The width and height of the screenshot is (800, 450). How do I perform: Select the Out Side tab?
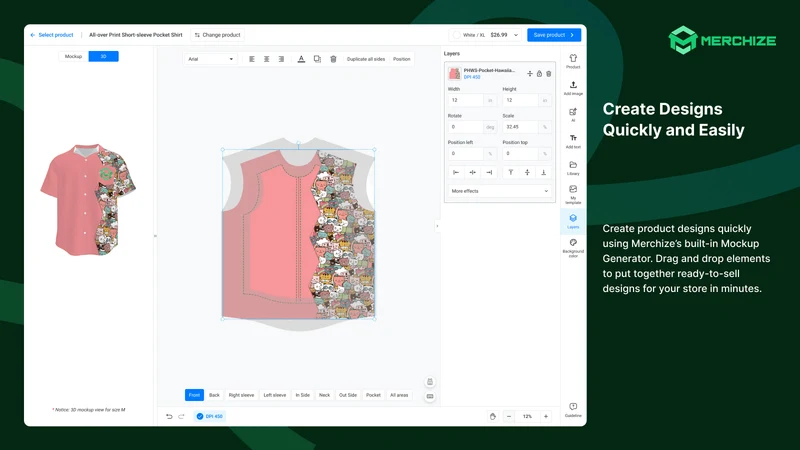(348, 395)
